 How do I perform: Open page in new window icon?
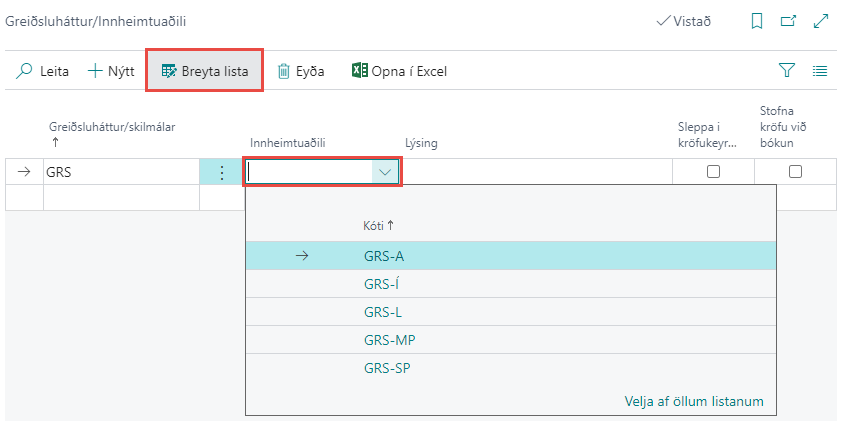[x=788, y=21]
